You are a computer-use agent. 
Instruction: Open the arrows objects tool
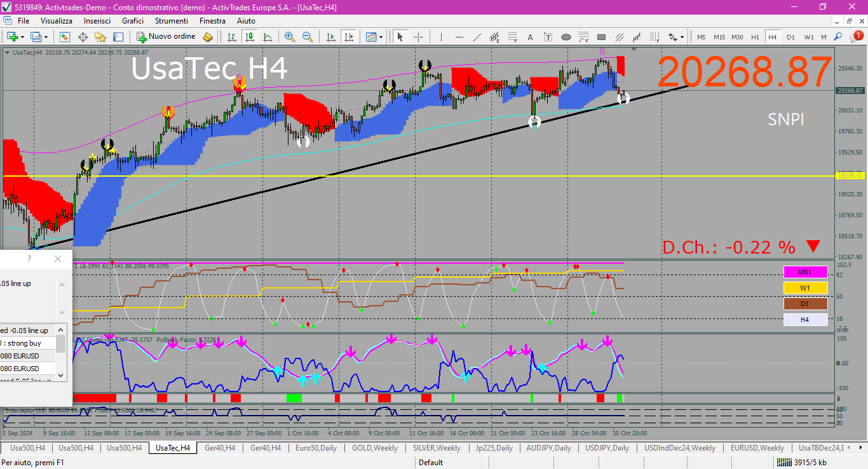[672, 37]
